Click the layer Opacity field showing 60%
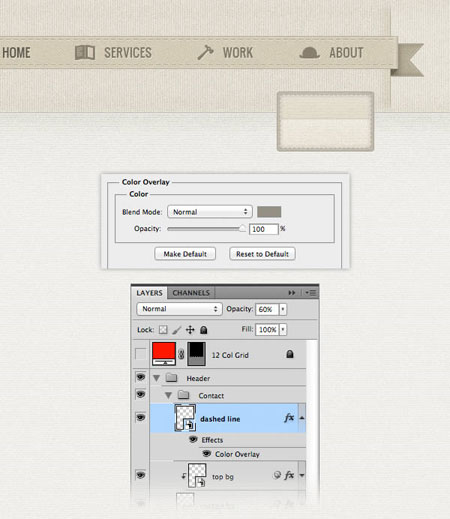The height and width of the screenshot is (519, 450). (267, 309)
